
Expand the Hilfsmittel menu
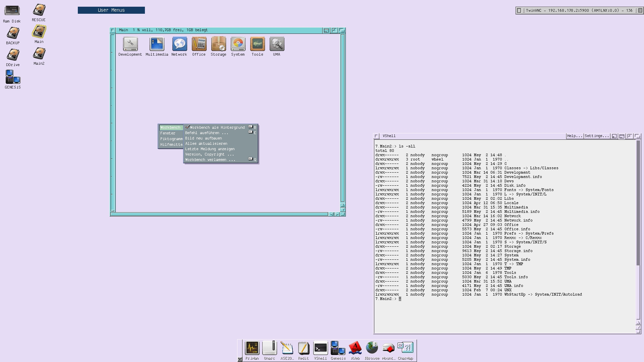pos(171,144)
